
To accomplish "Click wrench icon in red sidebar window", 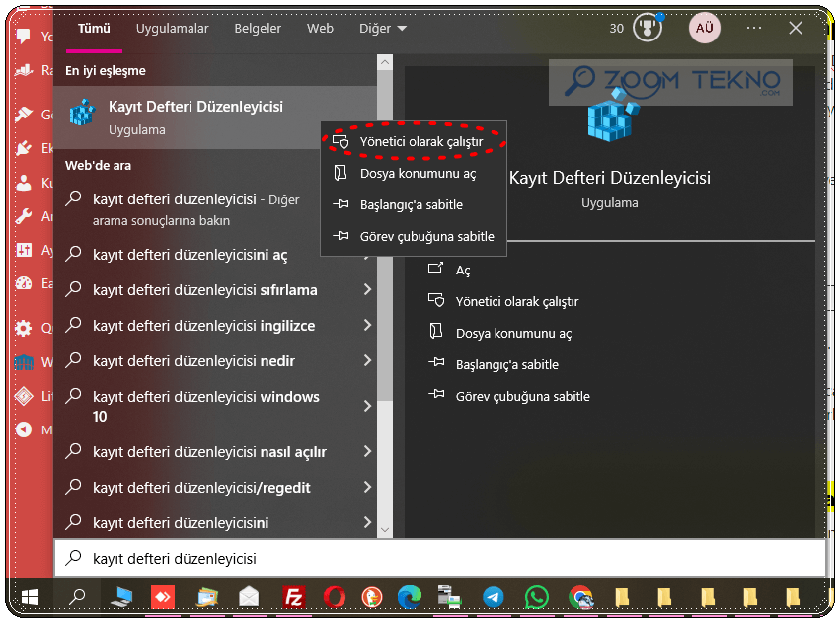I will [x=23, y=216].
